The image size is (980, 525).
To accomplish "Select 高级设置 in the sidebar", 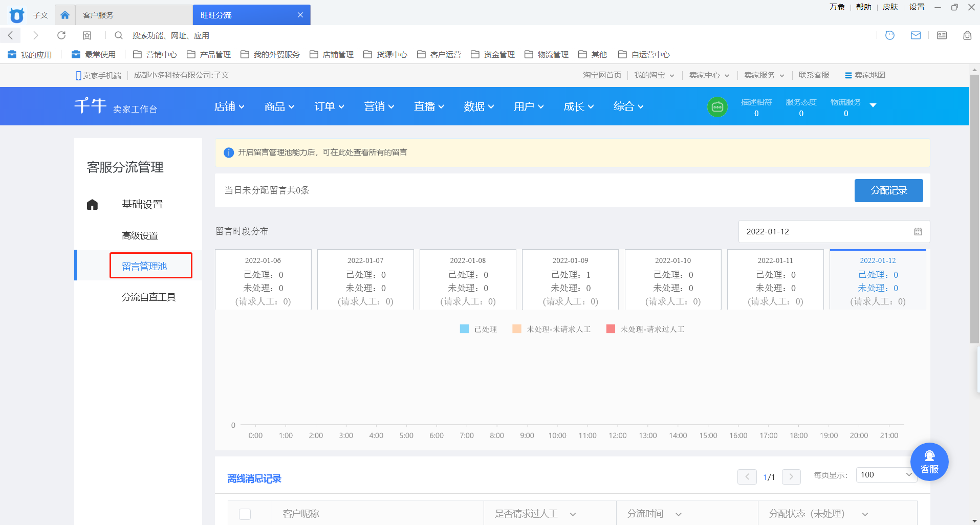I will [x=140, y=236].
